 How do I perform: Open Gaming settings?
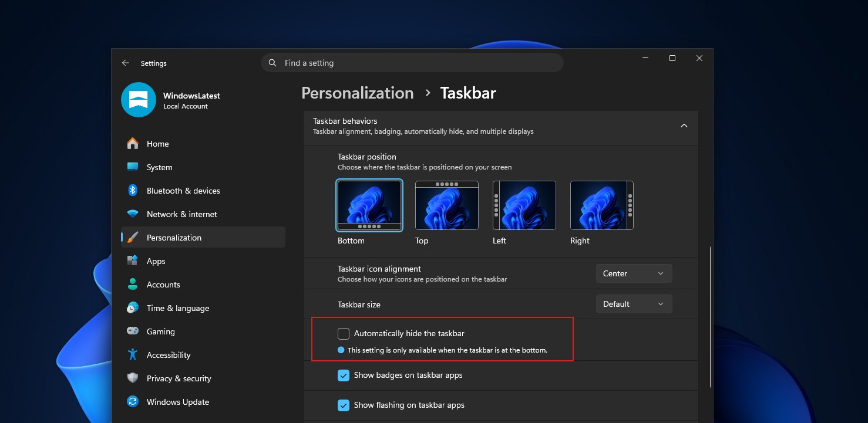tap(203, 331)
